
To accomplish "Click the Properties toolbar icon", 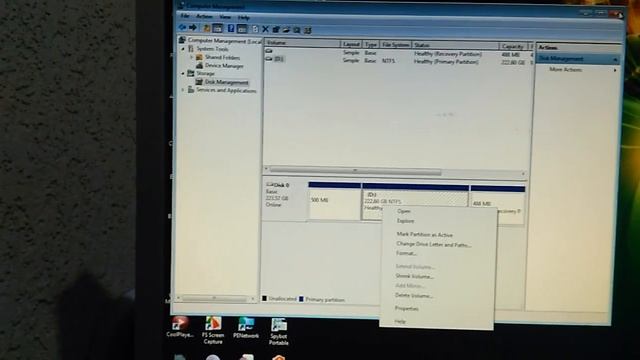I will (x=276, y=29).
